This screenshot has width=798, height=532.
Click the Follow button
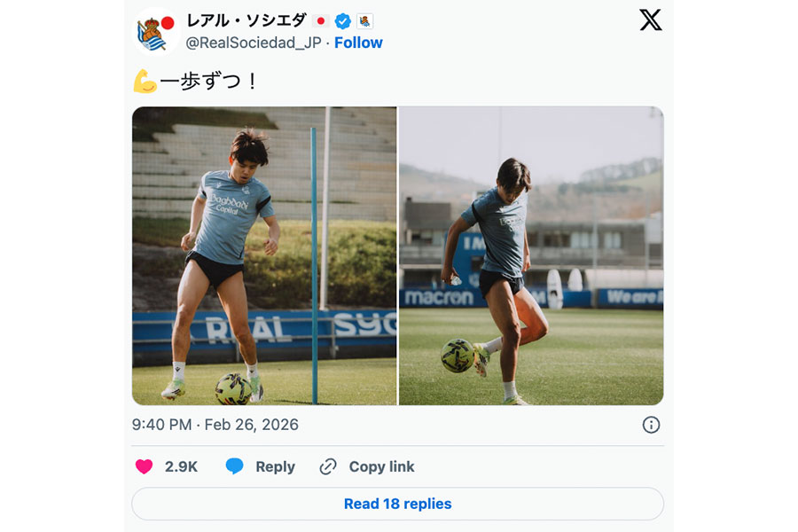click(358, 42)
